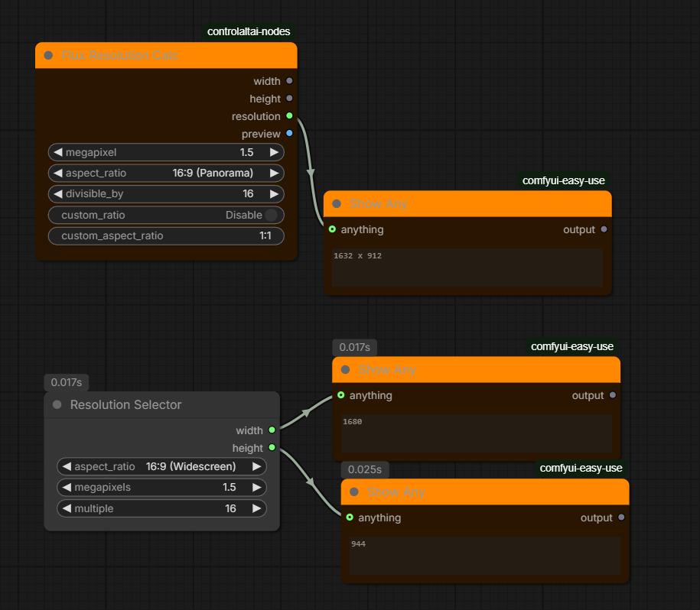
Task: Increase megapixel value with right arrow
Action: (x=274, y=152)
